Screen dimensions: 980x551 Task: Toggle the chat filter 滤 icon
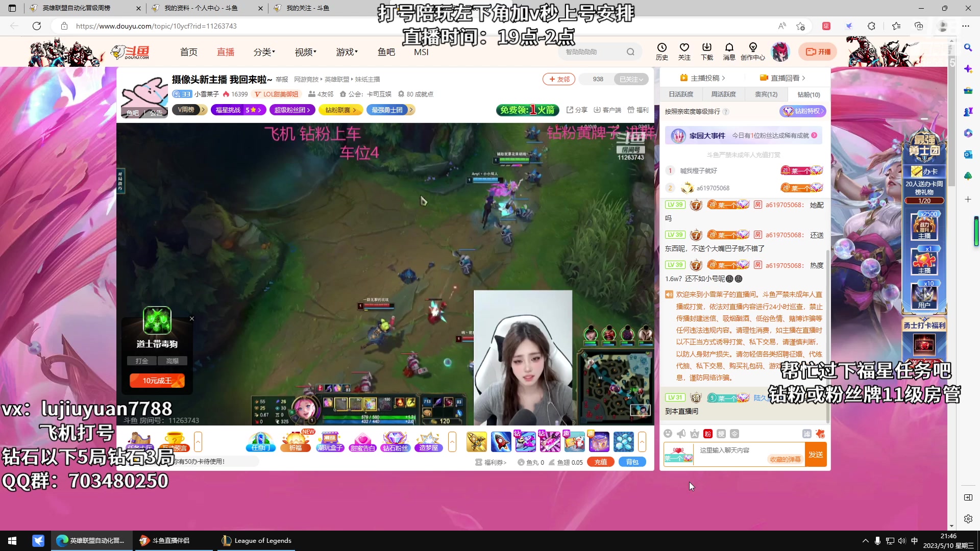click(x=807, y=434)
